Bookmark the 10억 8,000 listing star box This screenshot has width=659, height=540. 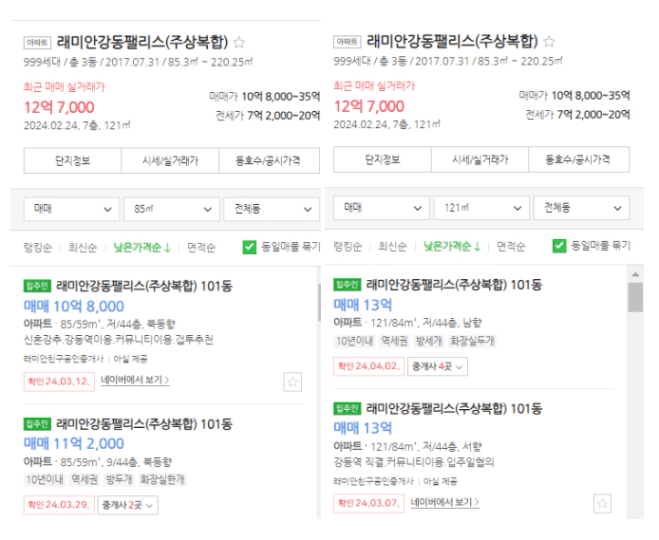tap(293, 382)
